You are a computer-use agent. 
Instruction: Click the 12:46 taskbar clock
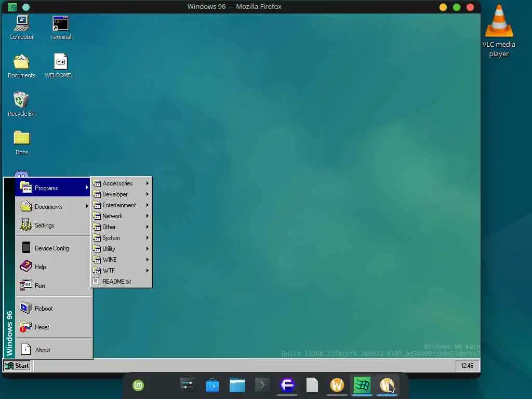coord(467,365)
